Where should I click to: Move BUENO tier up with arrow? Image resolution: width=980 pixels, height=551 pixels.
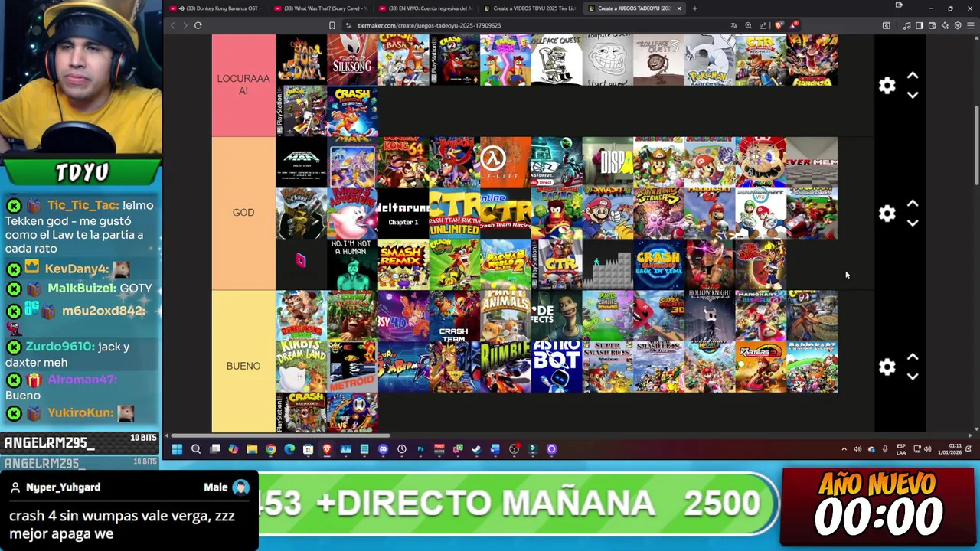913,357
